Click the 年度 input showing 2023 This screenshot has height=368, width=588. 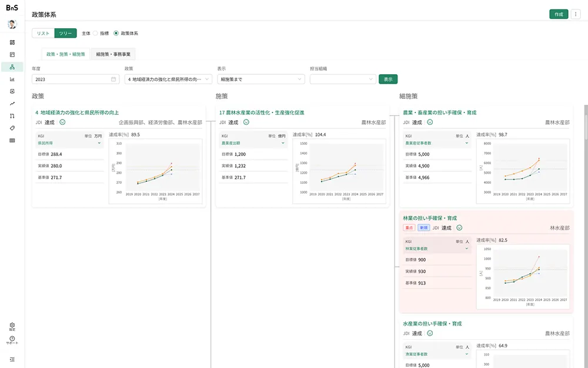pyautogui.click(x=76, y=79)
